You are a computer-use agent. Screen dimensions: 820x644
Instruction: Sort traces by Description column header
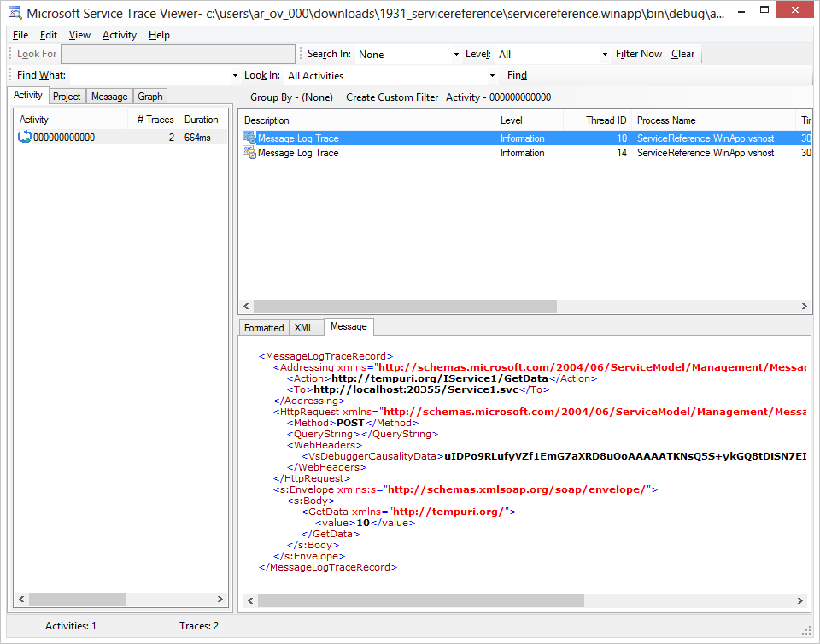[366, 120]
